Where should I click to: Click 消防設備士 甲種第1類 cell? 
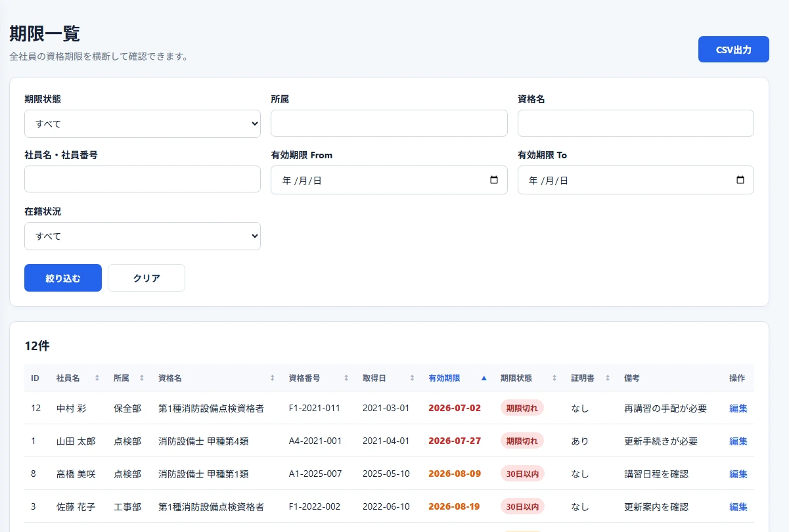click(x=204, y=474)
